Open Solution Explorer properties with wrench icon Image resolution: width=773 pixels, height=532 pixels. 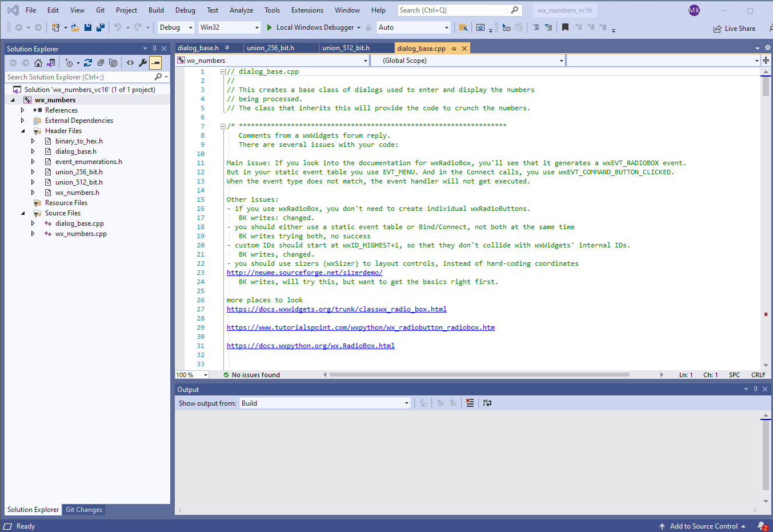pos(143,63)
